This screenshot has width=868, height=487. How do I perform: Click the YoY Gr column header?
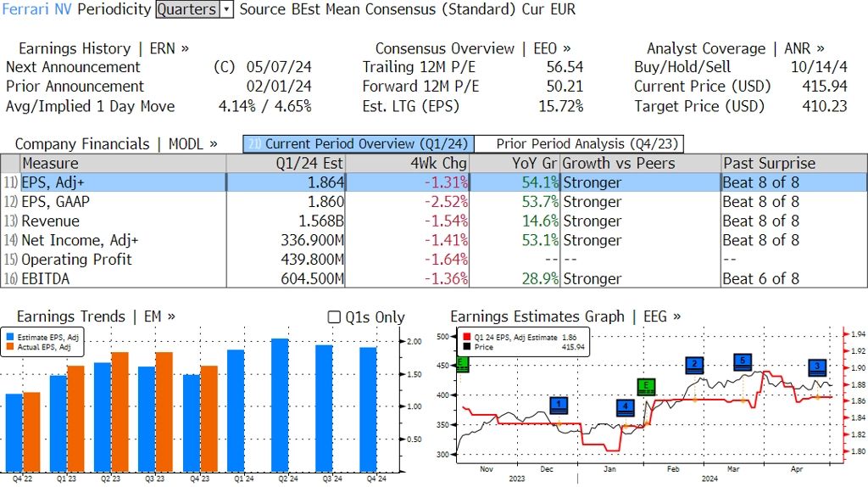(515, 164)
